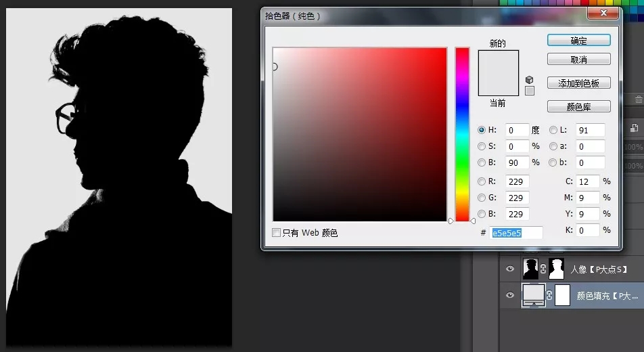Select the 人像 layer mask thumbnail
Screen dimensions: 644x352
point(556,269)
